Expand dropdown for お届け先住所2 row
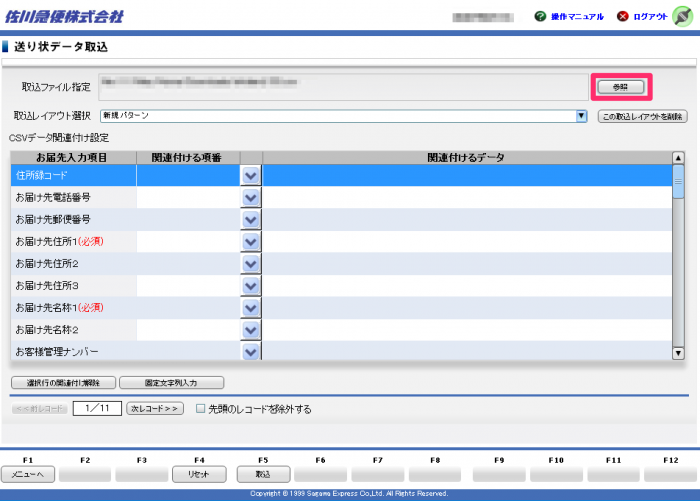700x501 pixels. pos(251,264)
